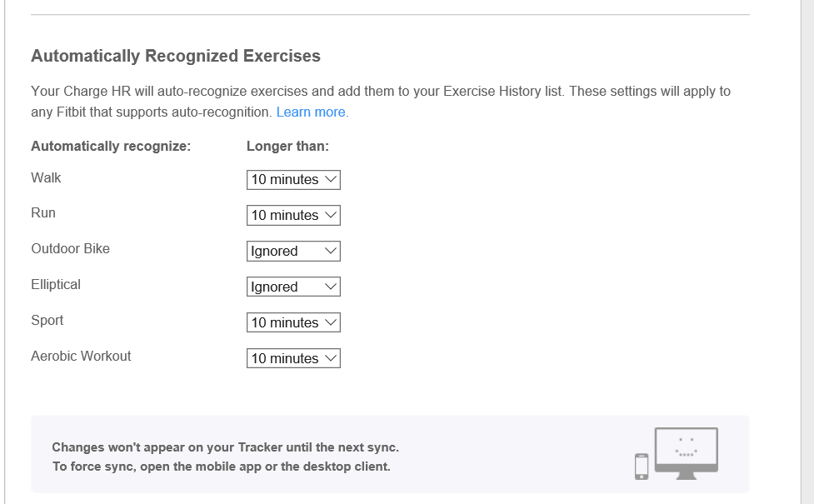Select the Outdoor Bike label text
This screenshot has width=814, height=504.
[70, 248]
